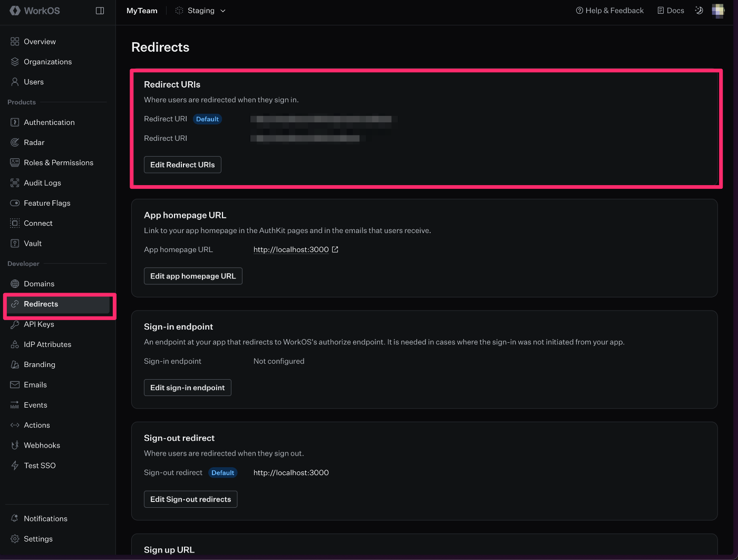Click the history clock icon near the avatar

coord(699,11)
